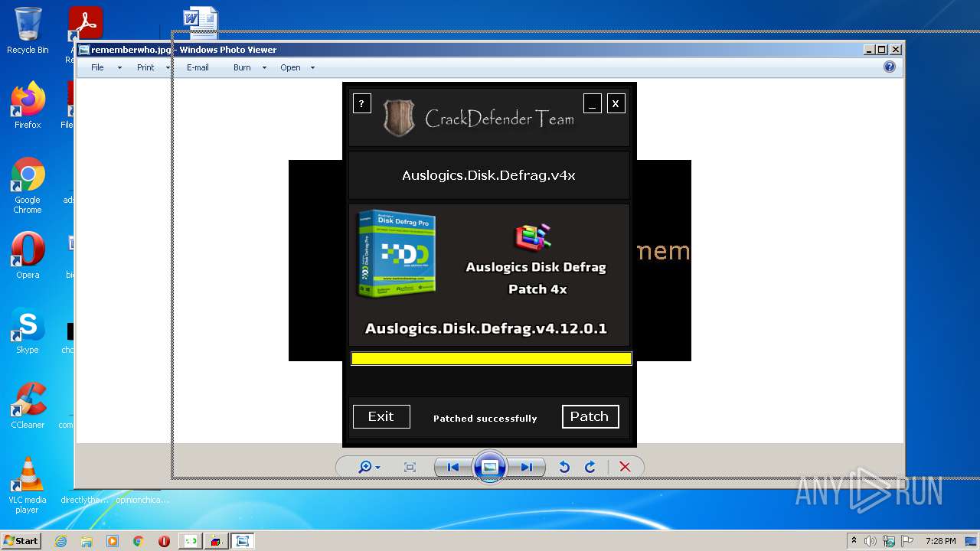The width and height of the screenshot is (980, 551).
Task: Delete the photo with red X
Action: coord(625,467)
